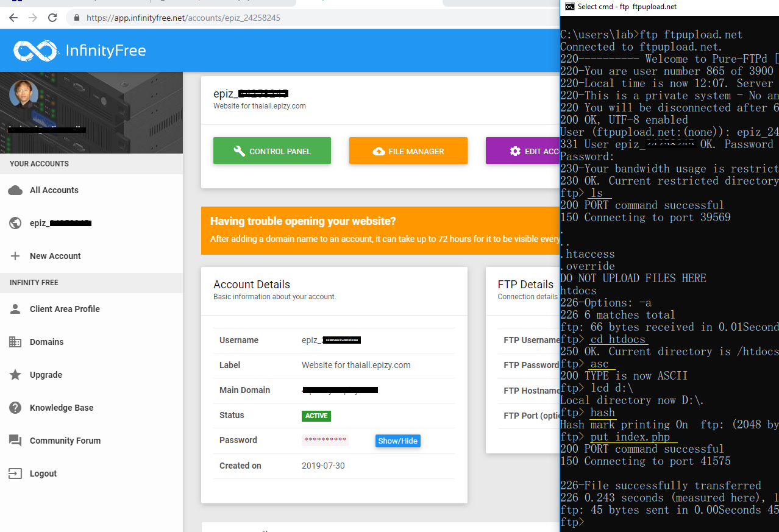Open the green Control Panel button

[x=272, y=151]
